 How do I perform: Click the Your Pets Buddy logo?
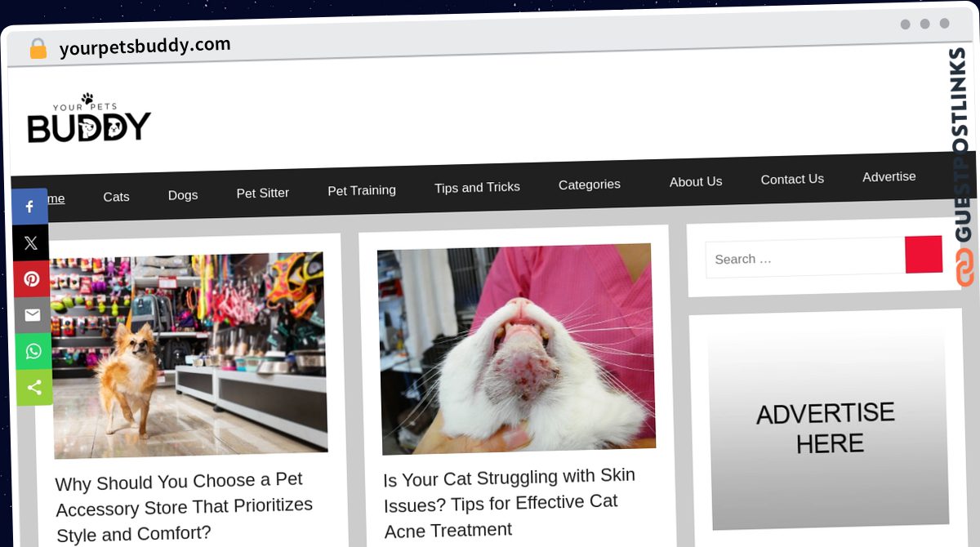pyautogui.click(x=89, y=119)
